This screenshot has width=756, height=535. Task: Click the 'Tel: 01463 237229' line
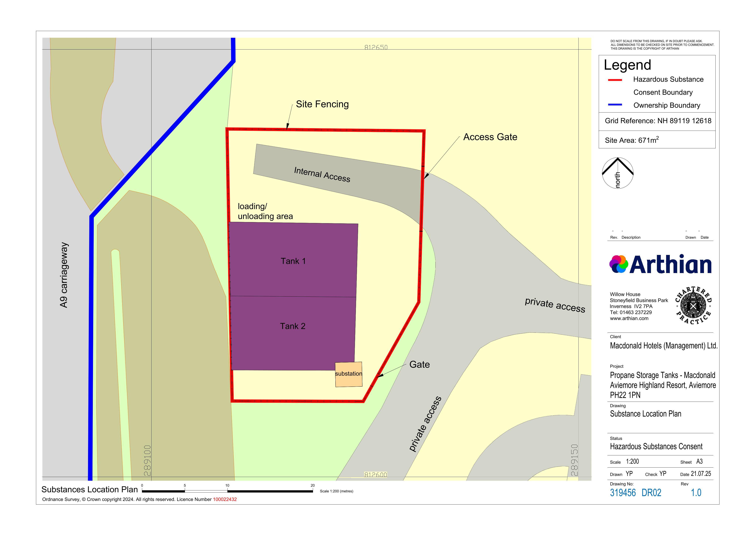tap(631, 313)
